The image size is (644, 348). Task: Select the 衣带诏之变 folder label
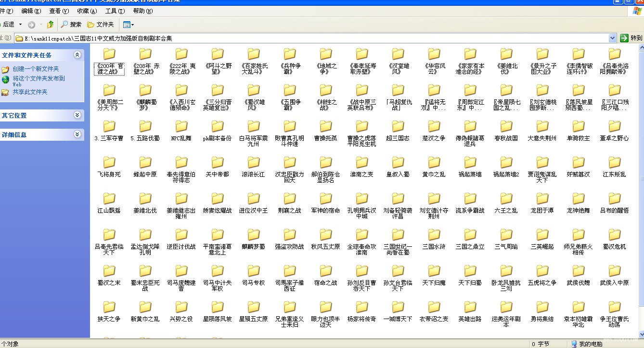pos(434,319)
